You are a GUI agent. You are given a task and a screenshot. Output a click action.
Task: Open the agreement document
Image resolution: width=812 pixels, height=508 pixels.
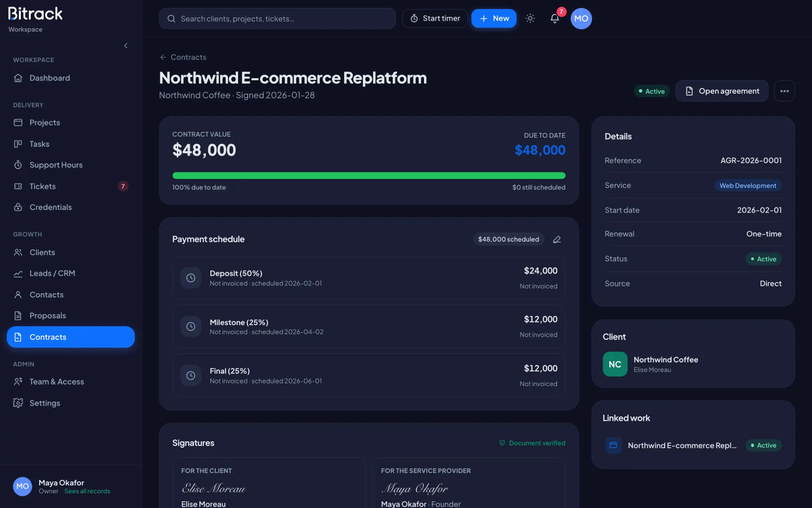click(x=722, y=91)
